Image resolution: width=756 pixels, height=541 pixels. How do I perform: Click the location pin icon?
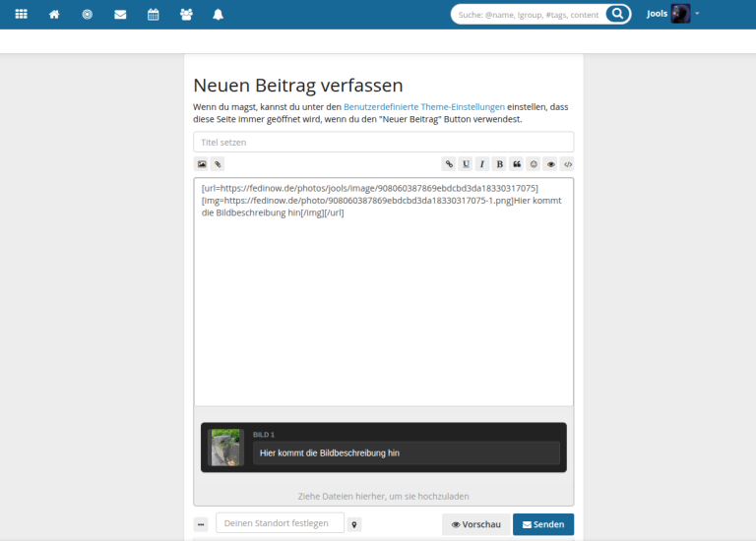click(354, 524)
